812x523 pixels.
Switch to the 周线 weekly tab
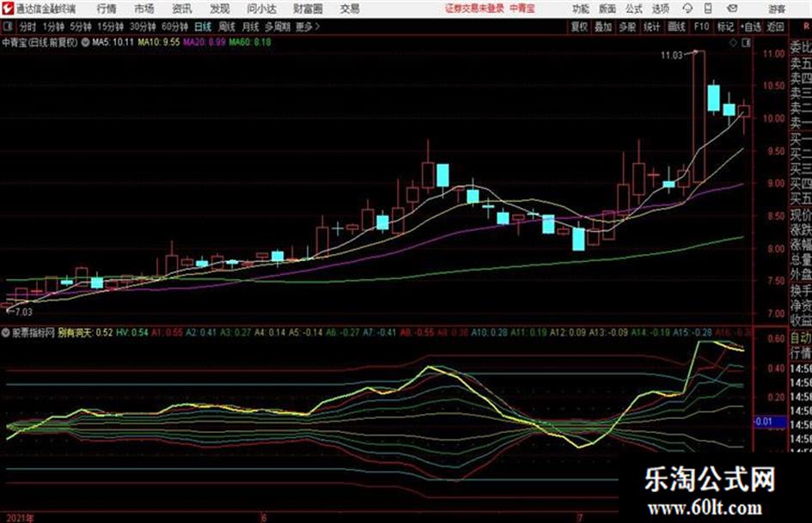(x=227, y=27)
